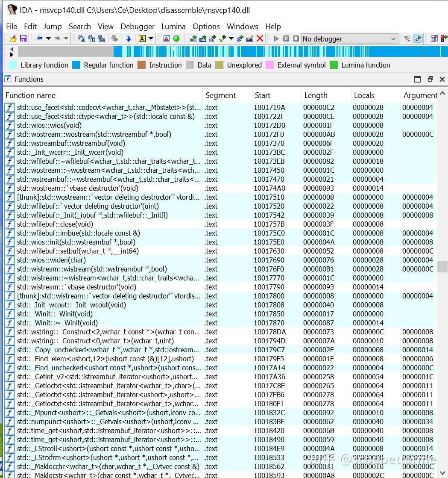Pause process with the pause button

click(x=286, y=39)
